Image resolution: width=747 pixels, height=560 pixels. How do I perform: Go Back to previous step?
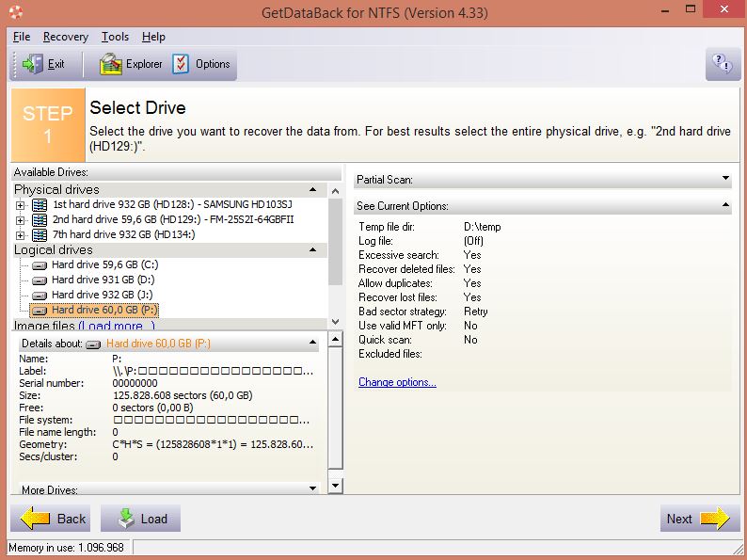(50, 518)
